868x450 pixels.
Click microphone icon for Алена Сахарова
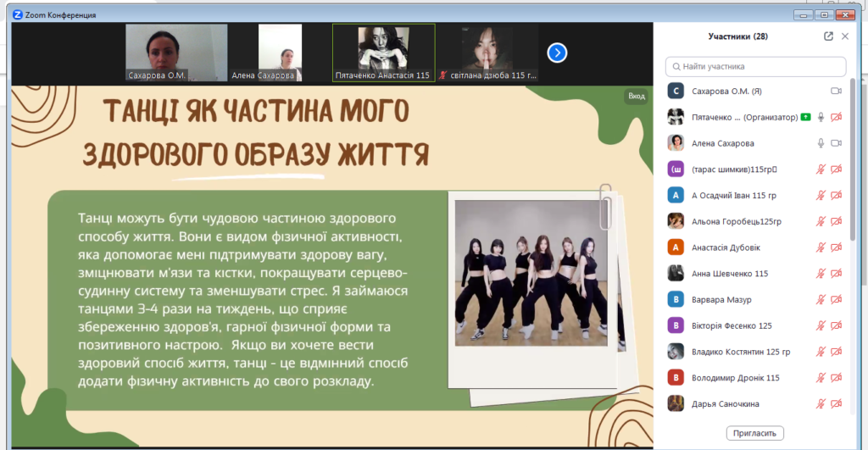click(821, 143)
